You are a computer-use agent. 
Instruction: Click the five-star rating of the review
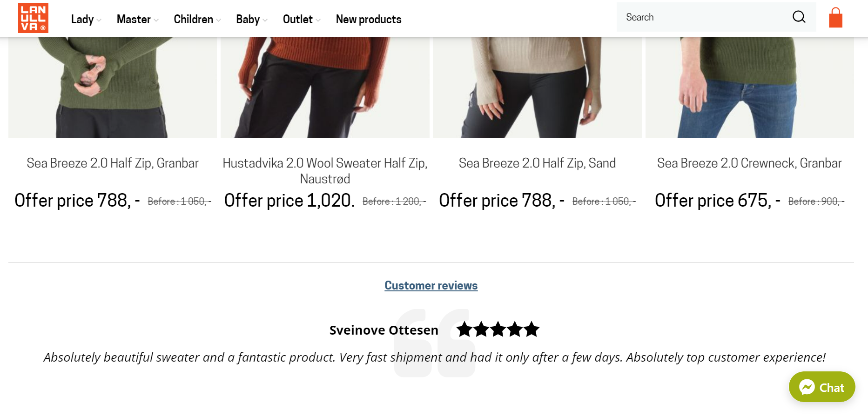498,330
